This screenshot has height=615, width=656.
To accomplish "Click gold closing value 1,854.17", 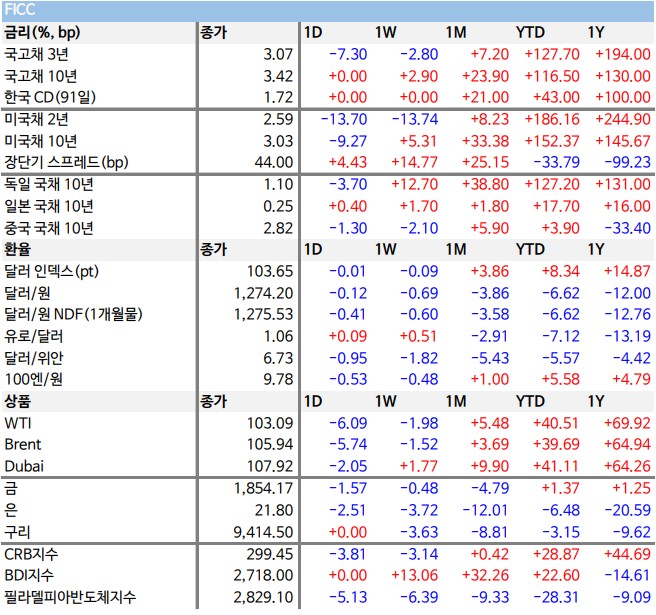I will coord(263,488).
